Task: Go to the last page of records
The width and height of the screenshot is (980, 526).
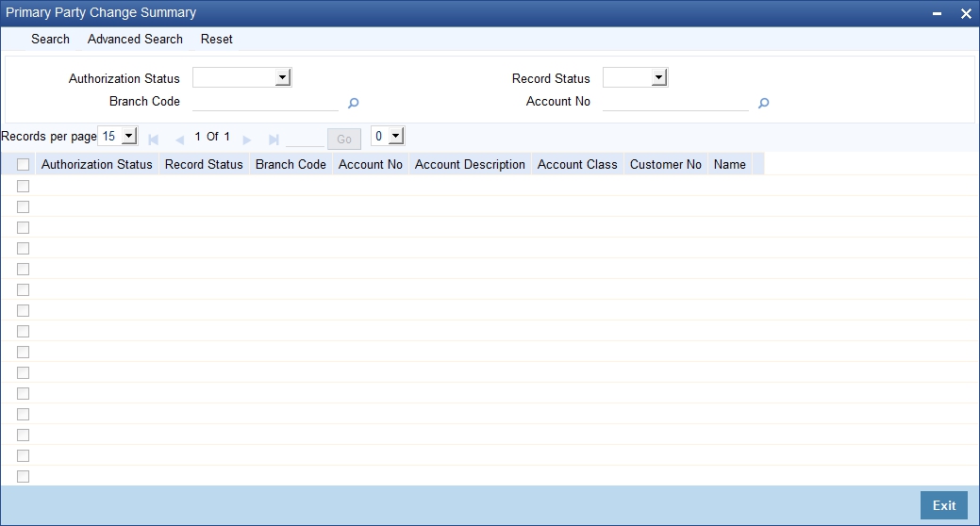Action: [274, 140]
